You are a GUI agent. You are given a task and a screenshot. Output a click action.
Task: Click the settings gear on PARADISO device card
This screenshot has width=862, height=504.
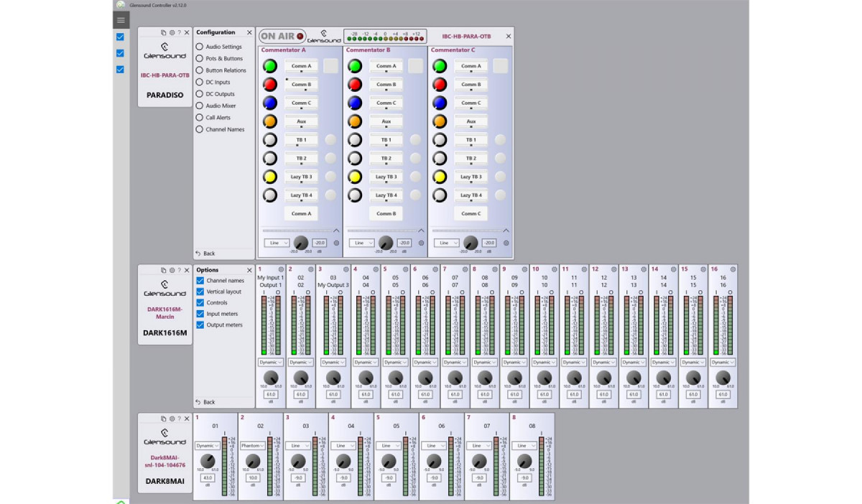pyautogui.click(x=172, y=33)
